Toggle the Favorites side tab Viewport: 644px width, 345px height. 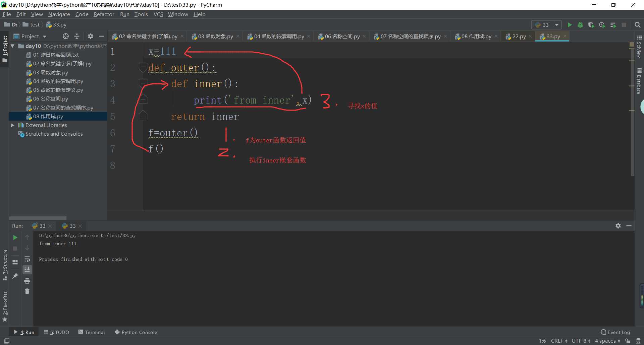5,306
